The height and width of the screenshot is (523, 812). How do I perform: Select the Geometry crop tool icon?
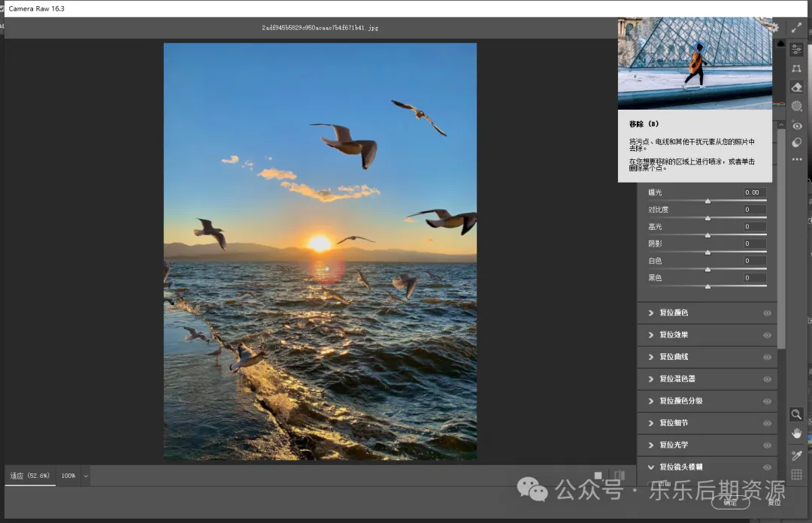click(x=797, y=68)
